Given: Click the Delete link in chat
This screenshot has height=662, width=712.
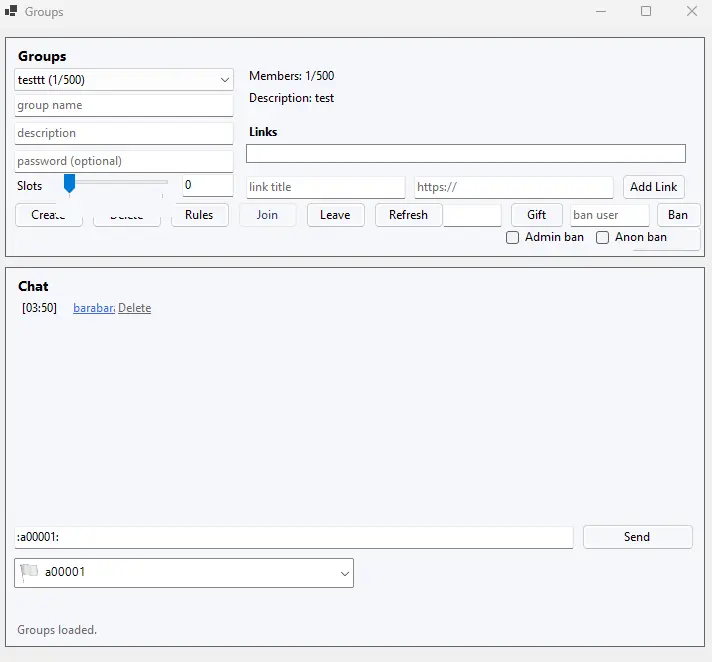Looking at the screenshot, I should pos(135,308).
